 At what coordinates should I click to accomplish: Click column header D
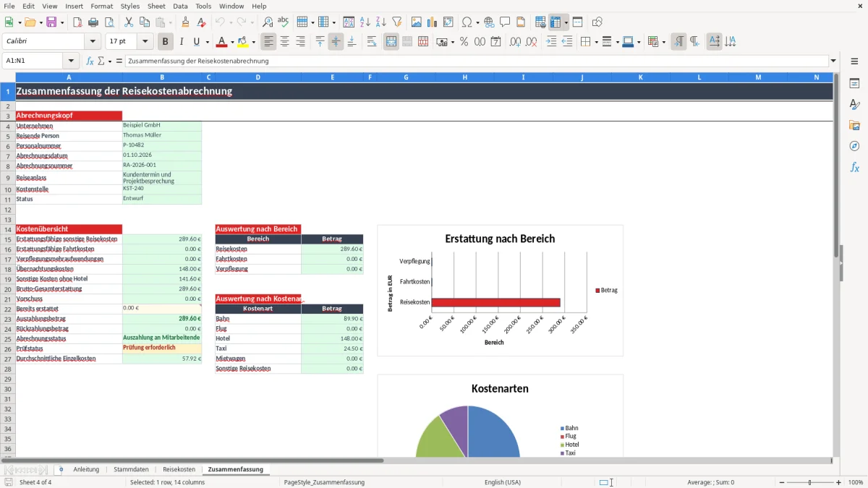coord(258,77)
